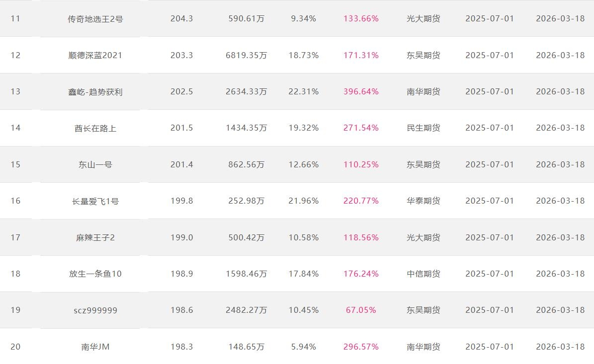Click the 396.64% return value
The image size is (594, 364).
click(361, 91)
